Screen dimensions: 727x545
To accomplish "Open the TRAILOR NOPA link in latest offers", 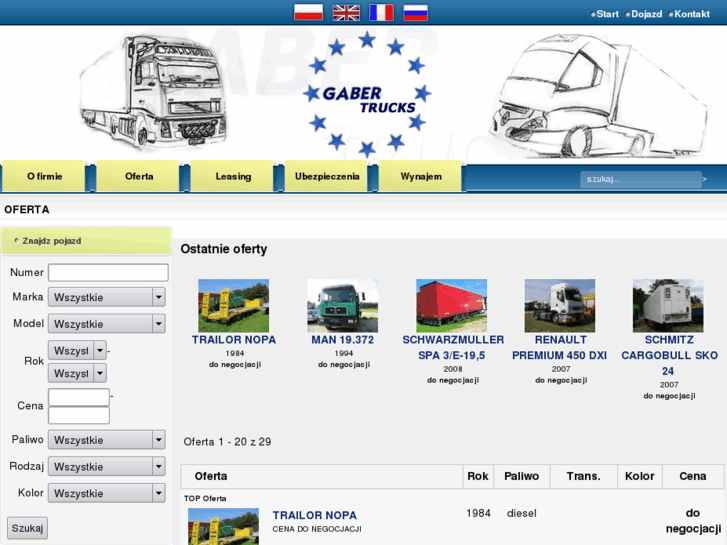I will [x=234, y=340].
